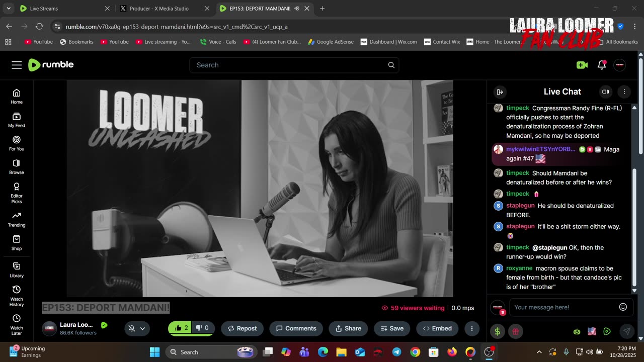The height and width of the screenshot is (362, 644).
Task: Open notification bell dropdown for channel
Action: [x=137, y=328]
